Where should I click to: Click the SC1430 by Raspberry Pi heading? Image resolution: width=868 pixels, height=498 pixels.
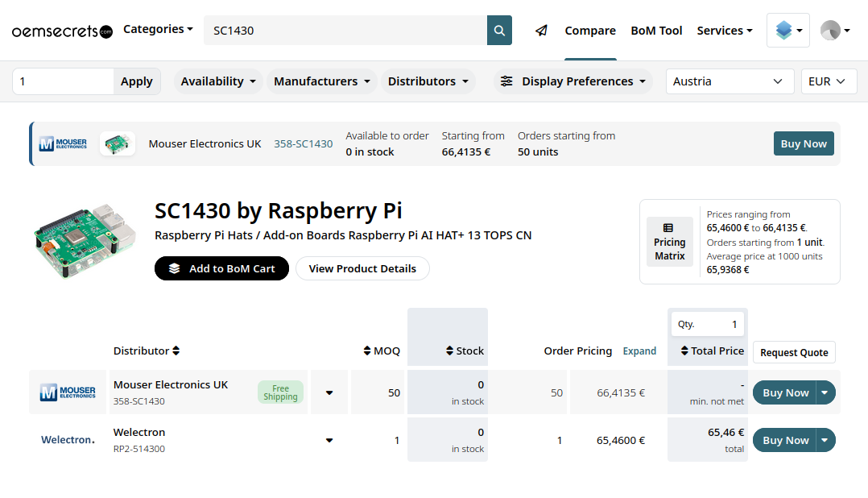coord(278,210)
